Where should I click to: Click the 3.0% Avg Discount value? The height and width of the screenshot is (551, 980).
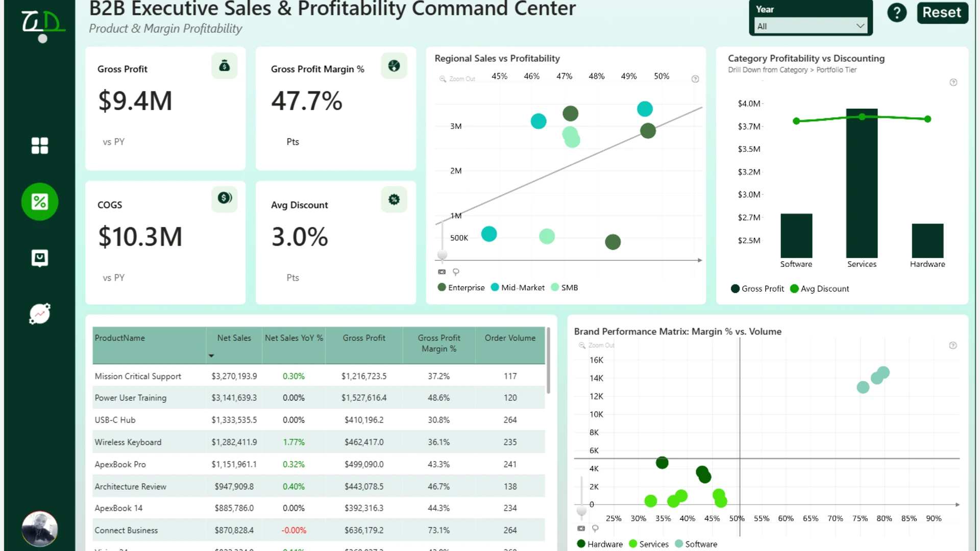[x=300, y=237]
